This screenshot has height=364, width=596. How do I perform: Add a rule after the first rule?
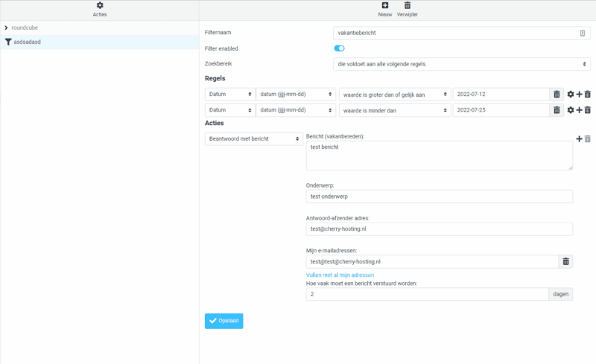[x=579, y=95]
